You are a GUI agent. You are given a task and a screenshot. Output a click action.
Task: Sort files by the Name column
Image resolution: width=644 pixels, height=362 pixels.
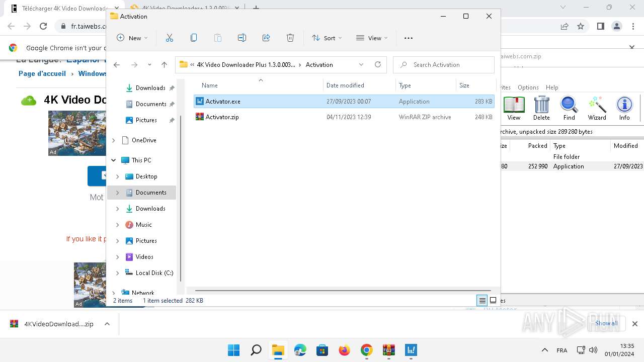click(210, 85)
